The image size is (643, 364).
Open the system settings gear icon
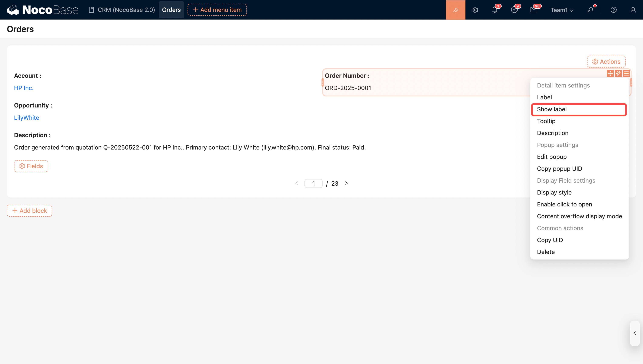pos(475,10)
